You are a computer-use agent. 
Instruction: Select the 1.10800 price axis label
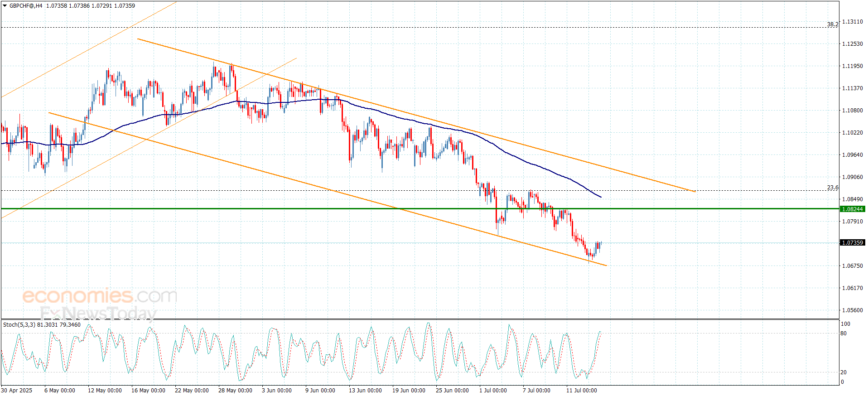coord(852,110)
